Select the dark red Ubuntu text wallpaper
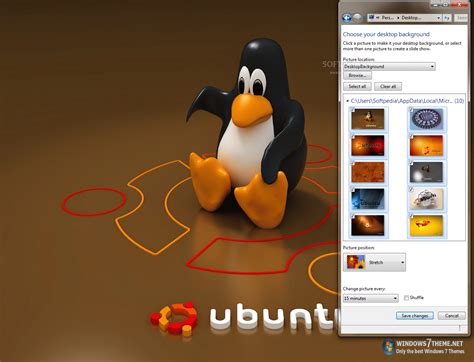The height and width of the screenshot is (362, 474). coord(368,145)
